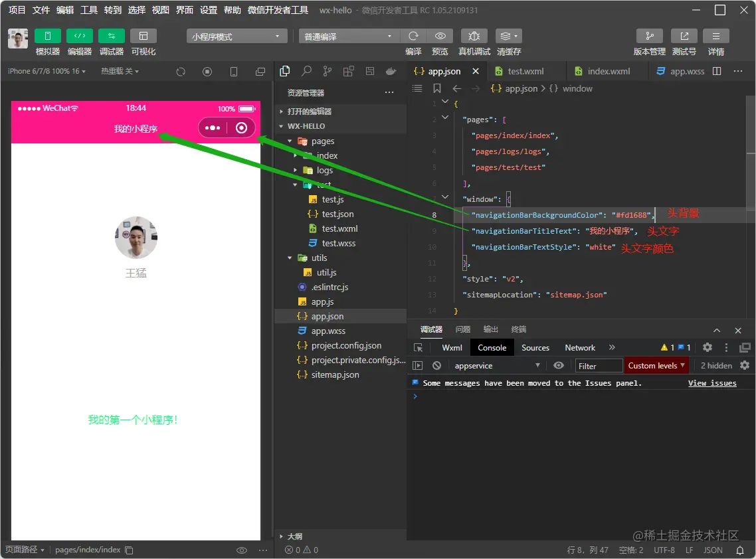Click the console Filter input field
The width and height of the screenshot is (756, 559).
coord(599,366)
